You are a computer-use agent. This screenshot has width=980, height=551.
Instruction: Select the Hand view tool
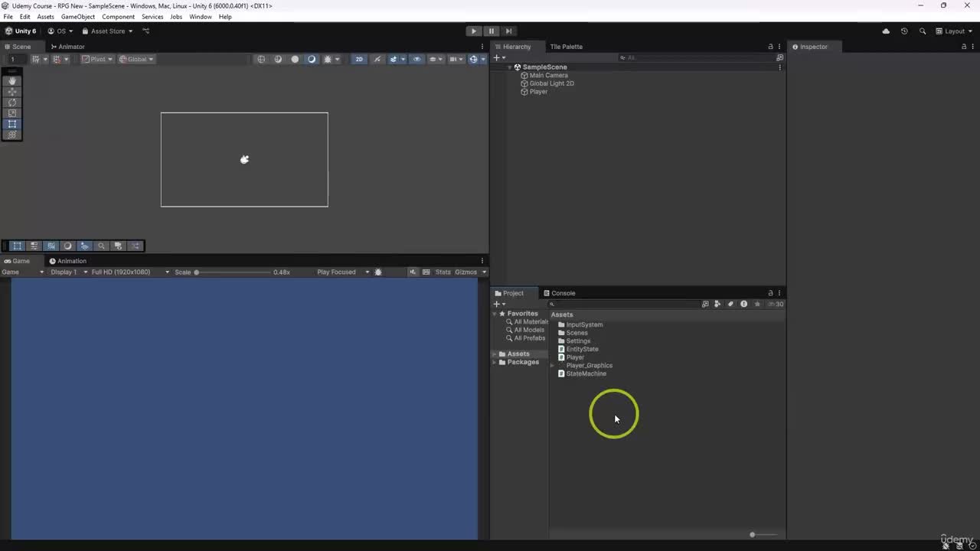pyautogui.click(x=12, y=80)
